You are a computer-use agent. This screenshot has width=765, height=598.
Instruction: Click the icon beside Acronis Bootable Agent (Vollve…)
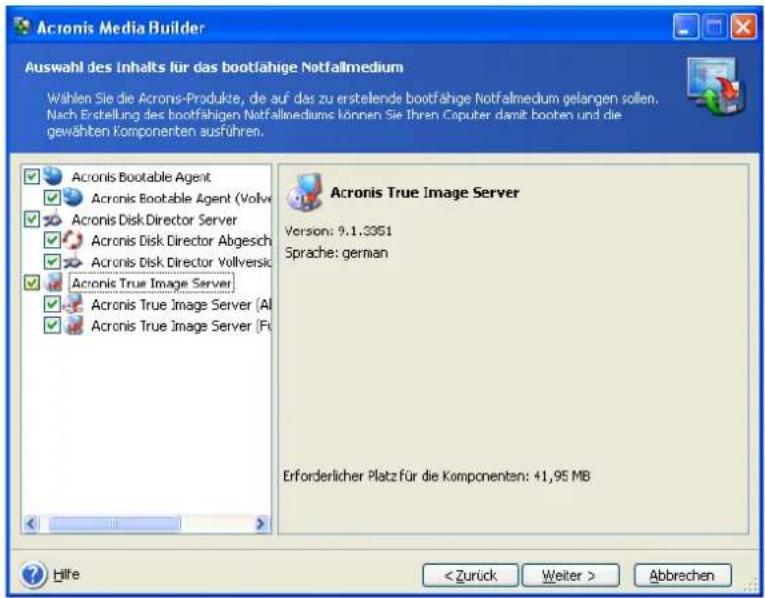point(73,198)
